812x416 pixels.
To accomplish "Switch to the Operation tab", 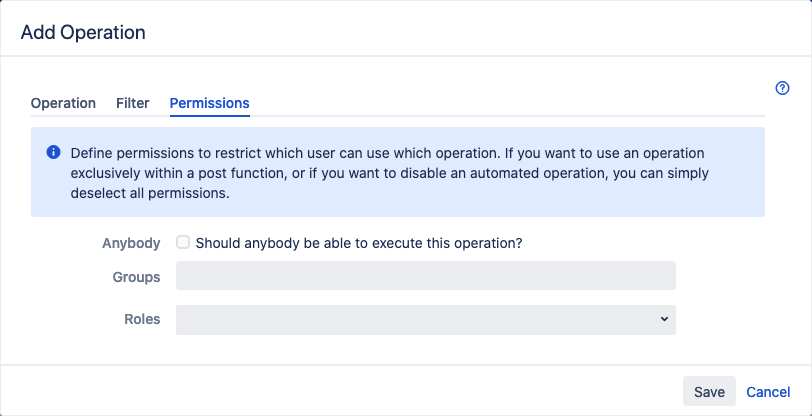I will tap(63, 103).
